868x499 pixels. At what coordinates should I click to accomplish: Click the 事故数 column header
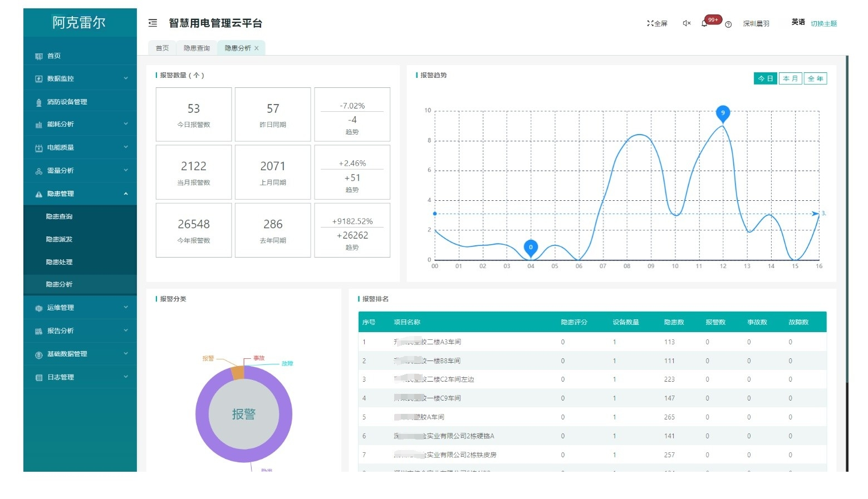[757, 322]
